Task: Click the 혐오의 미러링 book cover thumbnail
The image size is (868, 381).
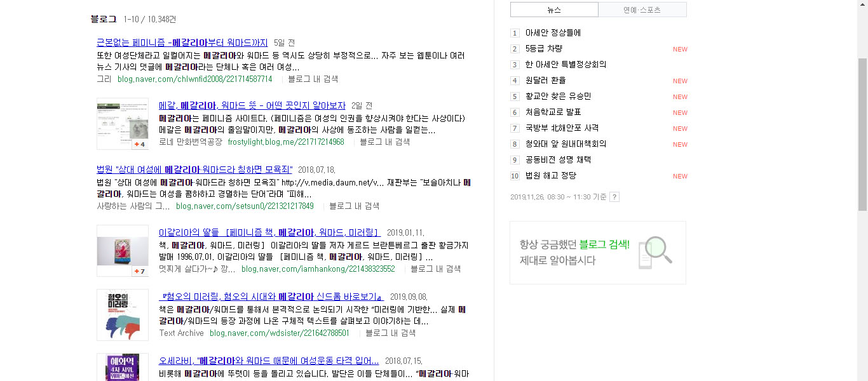Action: click(x=122, y=315)
